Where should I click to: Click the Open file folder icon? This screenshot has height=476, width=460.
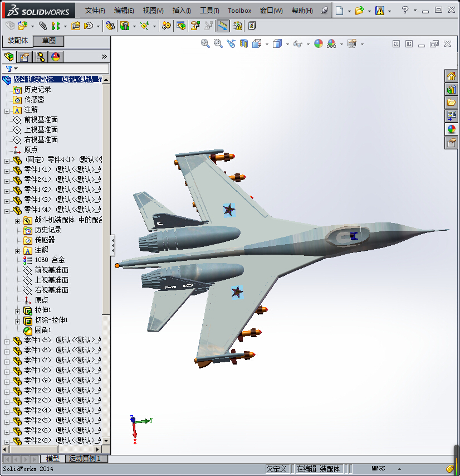[360, 11]
